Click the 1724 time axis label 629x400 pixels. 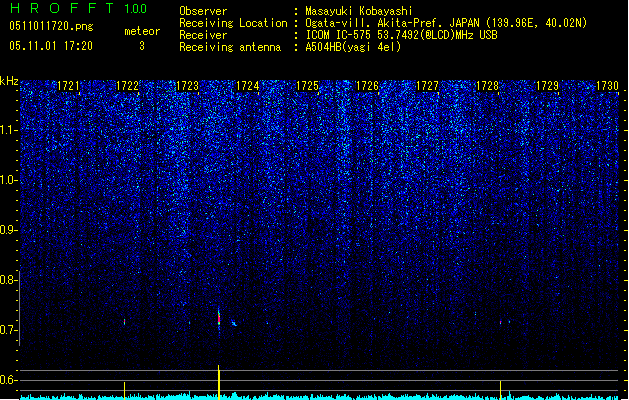(x=248, y=86)
